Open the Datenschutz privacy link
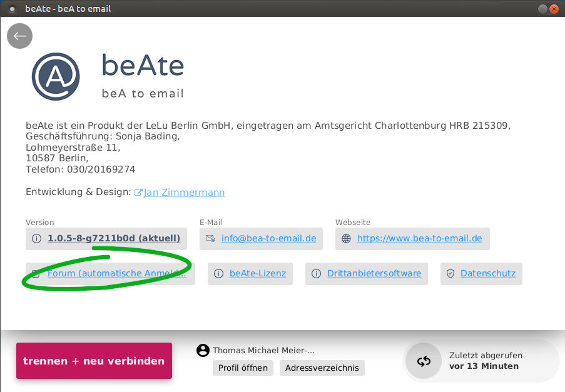 pos(488,274)
